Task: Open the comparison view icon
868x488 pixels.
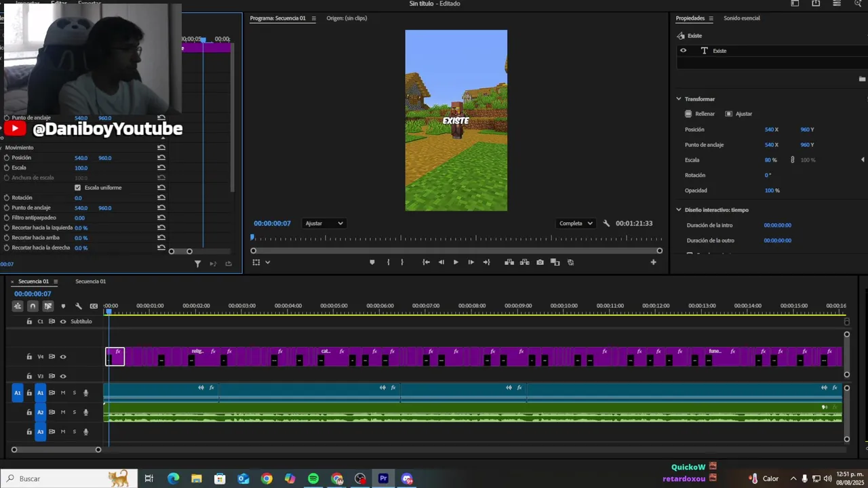Action: pos(555,262)
